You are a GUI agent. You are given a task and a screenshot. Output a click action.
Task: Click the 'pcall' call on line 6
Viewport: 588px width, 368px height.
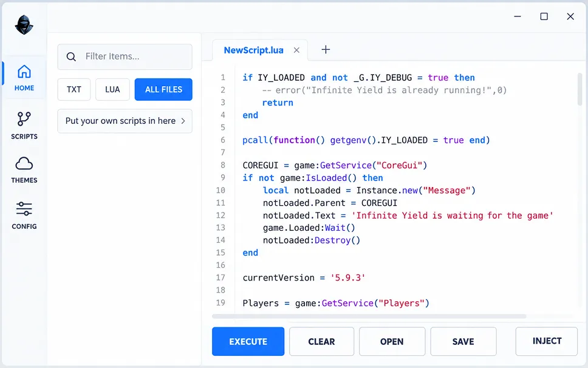click(255, 140)
